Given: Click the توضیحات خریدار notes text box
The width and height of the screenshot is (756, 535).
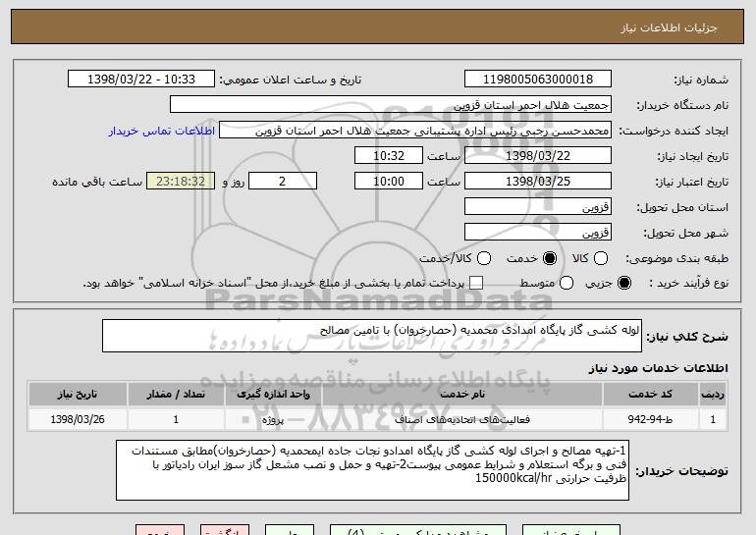Looking at the screenshot, I should point(372,470).
